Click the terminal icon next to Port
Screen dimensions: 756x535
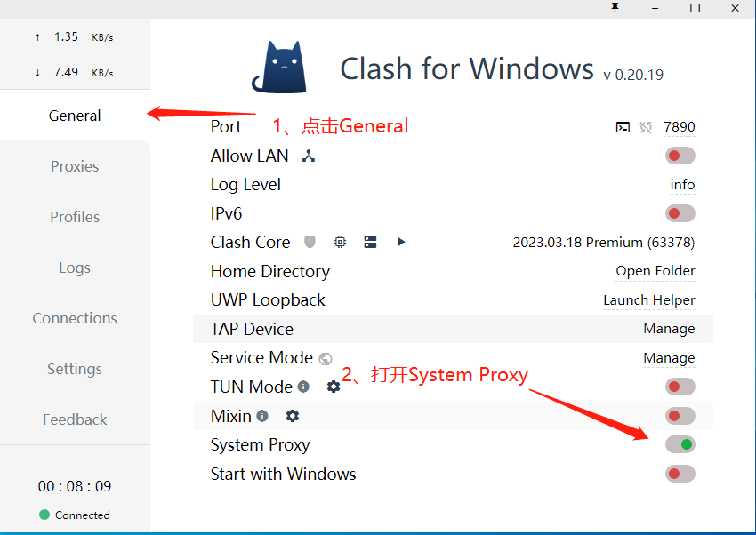click(623, 127)
